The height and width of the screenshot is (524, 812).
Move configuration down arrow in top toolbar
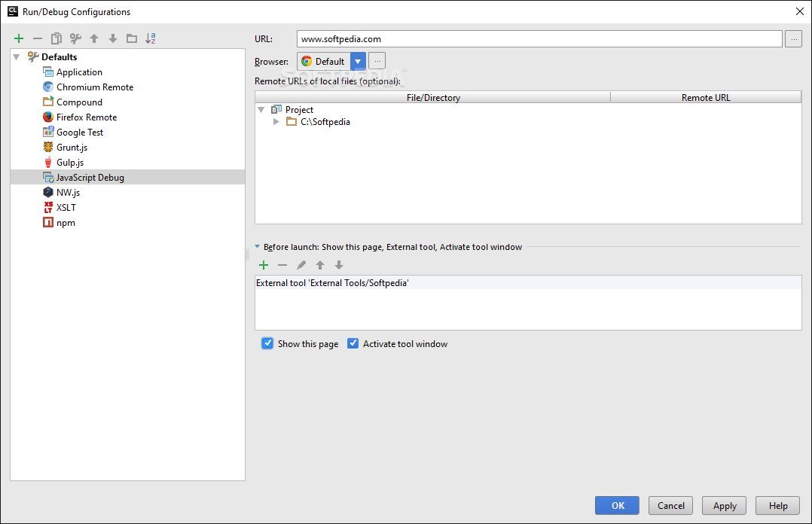[113, 38]
